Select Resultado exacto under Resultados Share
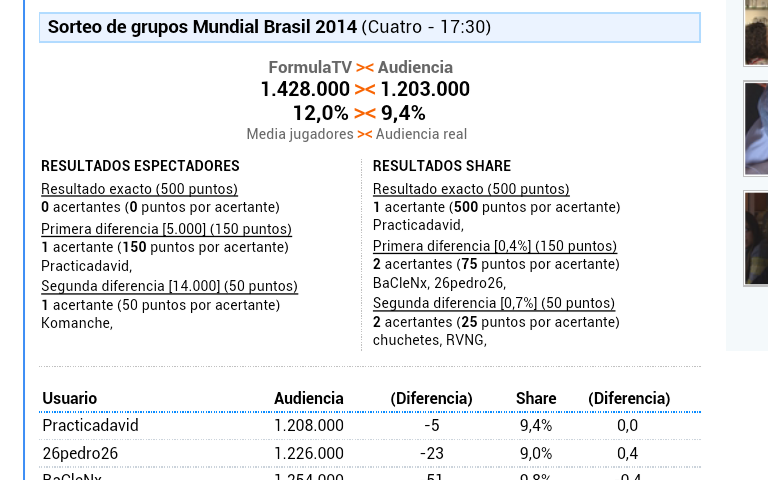768x480 pixels. tap(471, 189)
